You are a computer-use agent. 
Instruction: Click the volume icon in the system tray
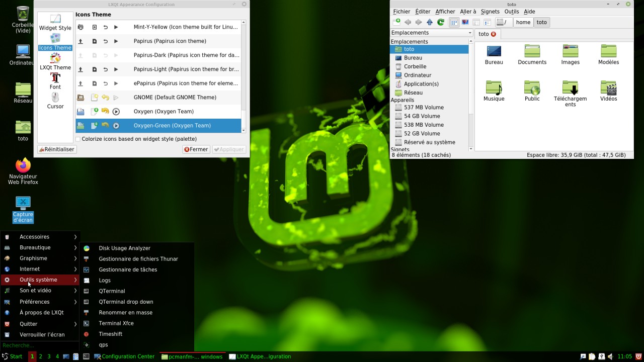(x=610, y=356)
